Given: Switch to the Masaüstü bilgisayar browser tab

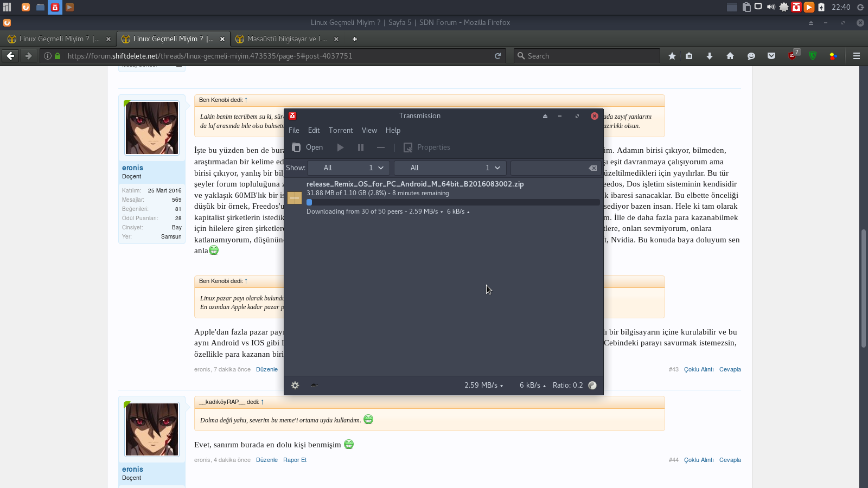Looking at the screenshot, I should [x=286, y=39].
